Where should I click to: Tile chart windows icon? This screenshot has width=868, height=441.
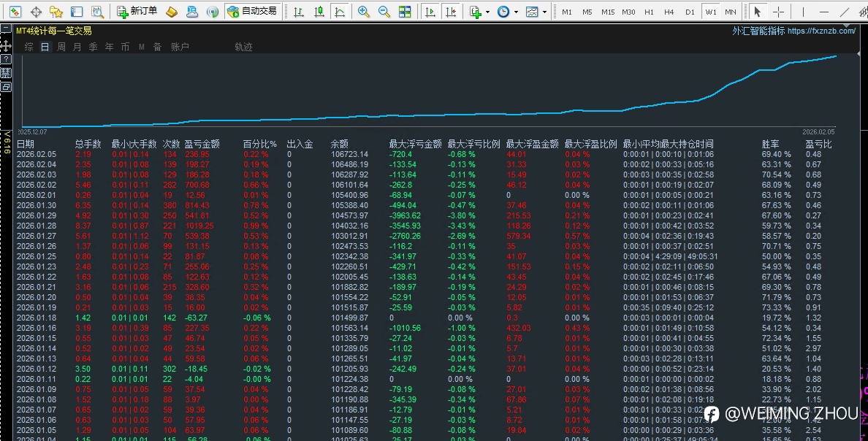pyautogui.click(x=405, y=11)
